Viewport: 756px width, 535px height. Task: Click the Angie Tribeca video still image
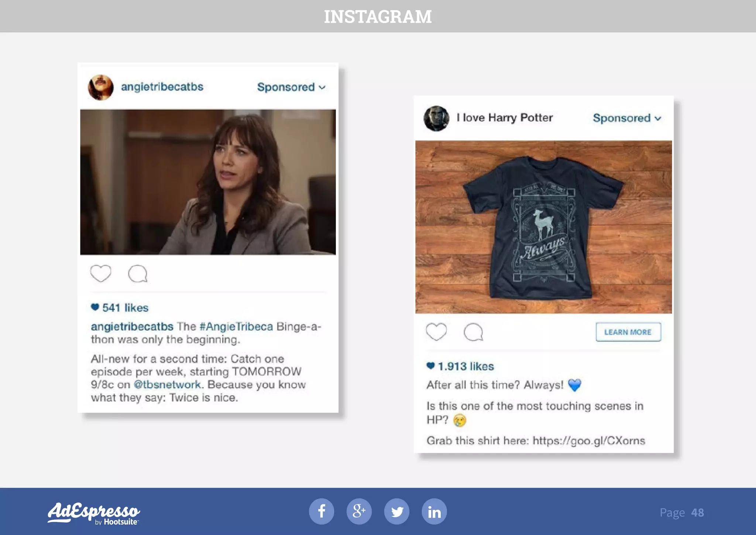[208, 182]
